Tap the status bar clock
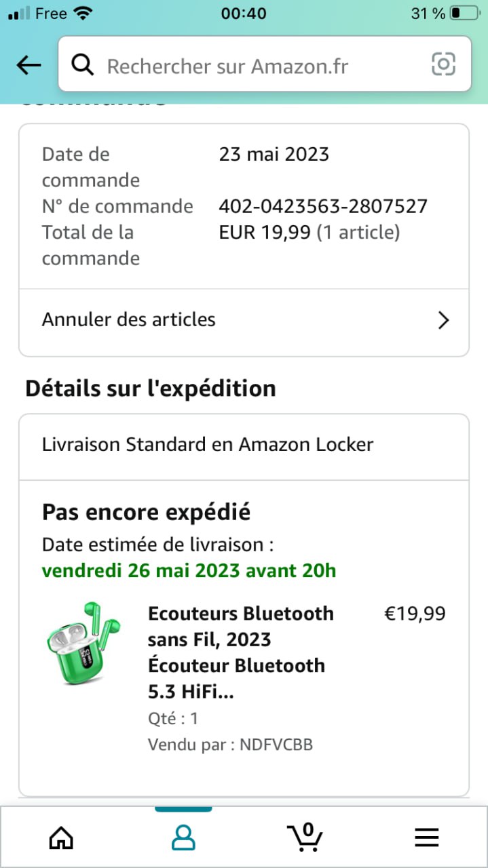This screenshot has width=488, height=868. 244,14
